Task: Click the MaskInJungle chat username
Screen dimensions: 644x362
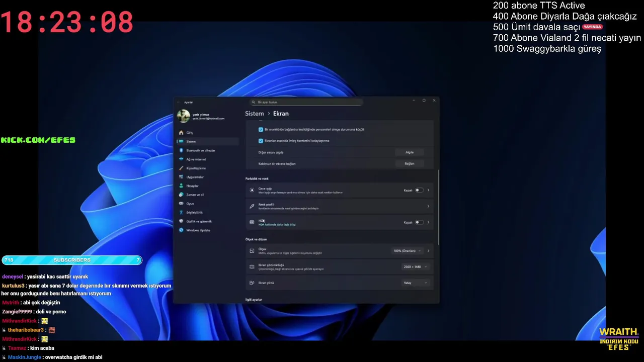Action: [x=25, y=357]
